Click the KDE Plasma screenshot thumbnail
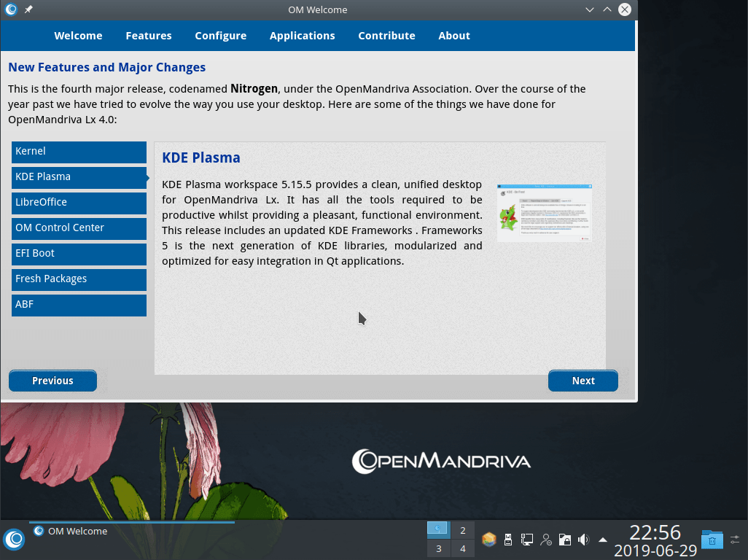 (544, 212)
